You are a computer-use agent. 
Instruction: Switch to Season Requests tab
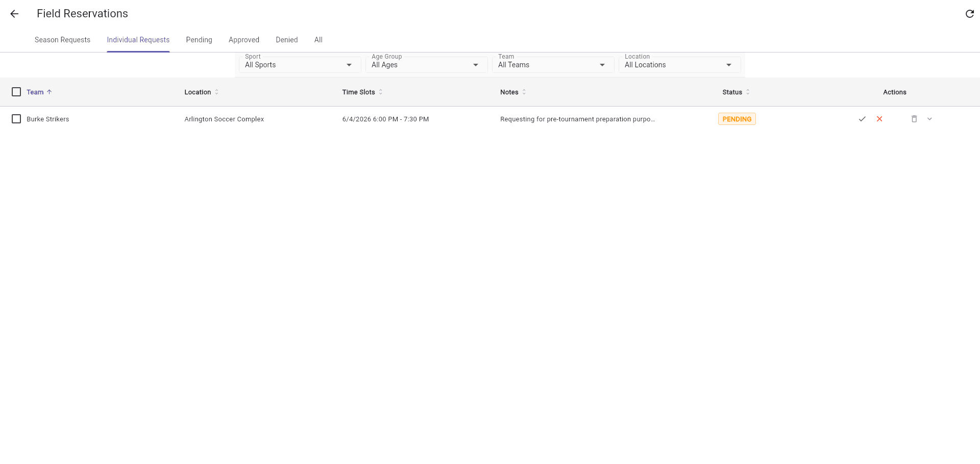62,40
